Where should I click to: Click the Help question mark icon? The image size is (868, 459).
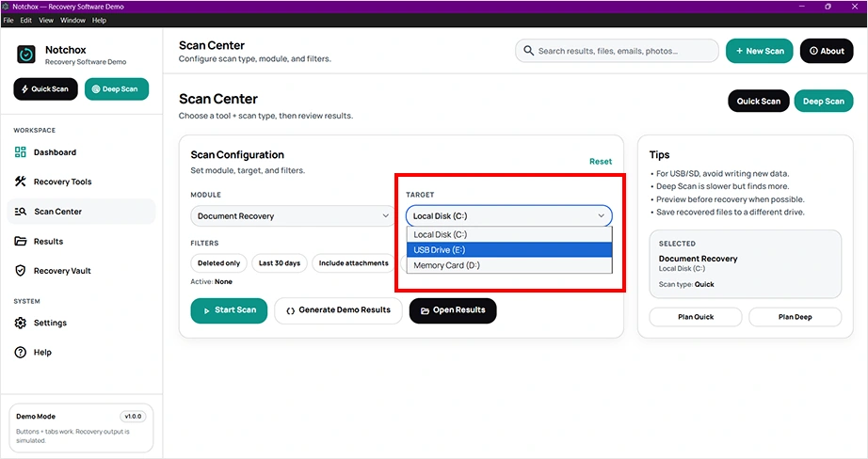pyautogui.click(x=21, y=353)
